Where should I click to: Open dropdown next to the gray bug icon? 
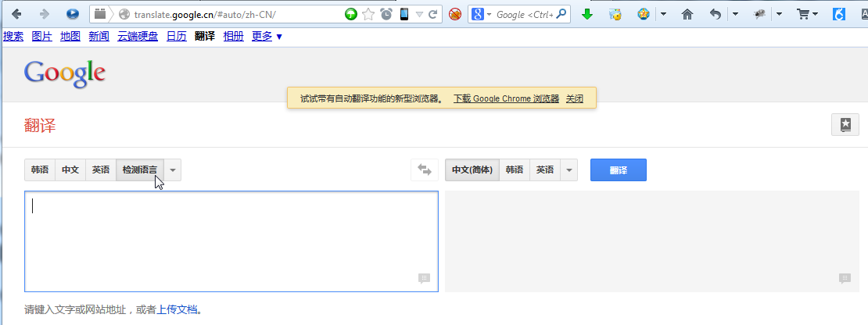coord(779,14)
